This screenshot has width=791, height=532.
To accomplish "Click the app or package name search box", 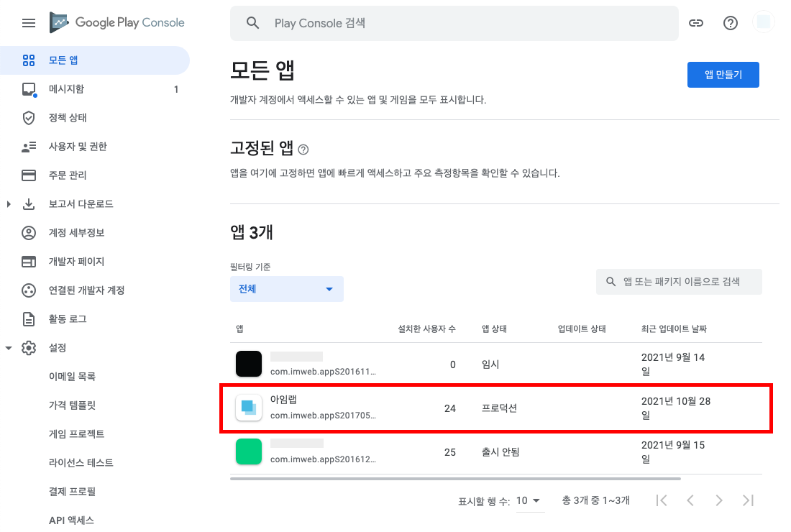I will pos(680,282).
